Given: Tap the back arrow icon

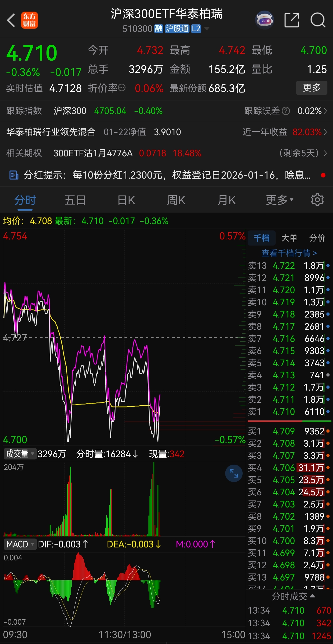Looking at the screenshot, I should (x=11, y=20).
